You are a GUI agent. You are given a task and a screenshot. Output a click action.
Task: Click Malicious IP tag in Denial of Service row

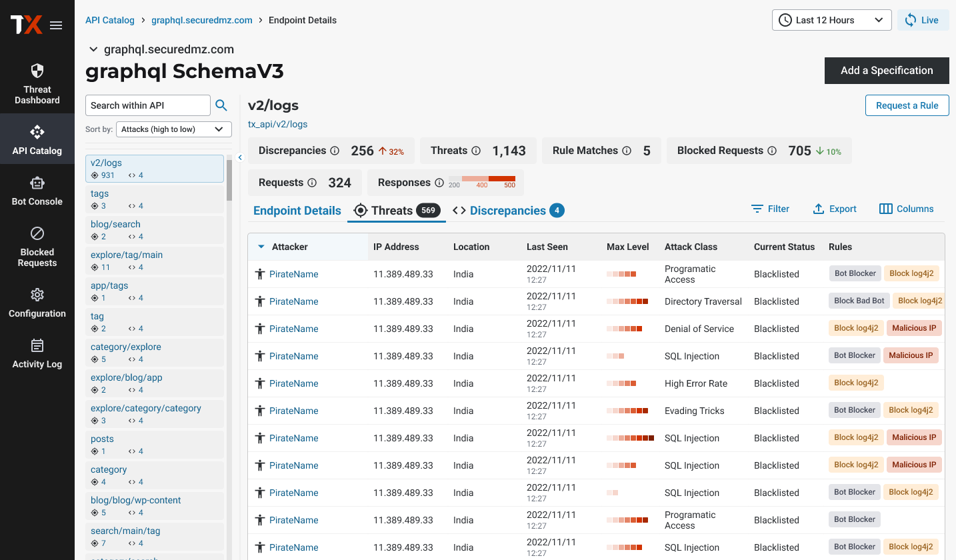point(914,328)
